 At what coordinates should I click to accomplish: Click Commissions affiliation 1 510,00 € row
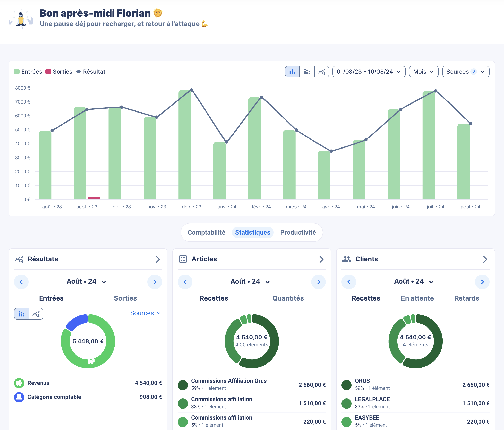(x=252, y=403)
